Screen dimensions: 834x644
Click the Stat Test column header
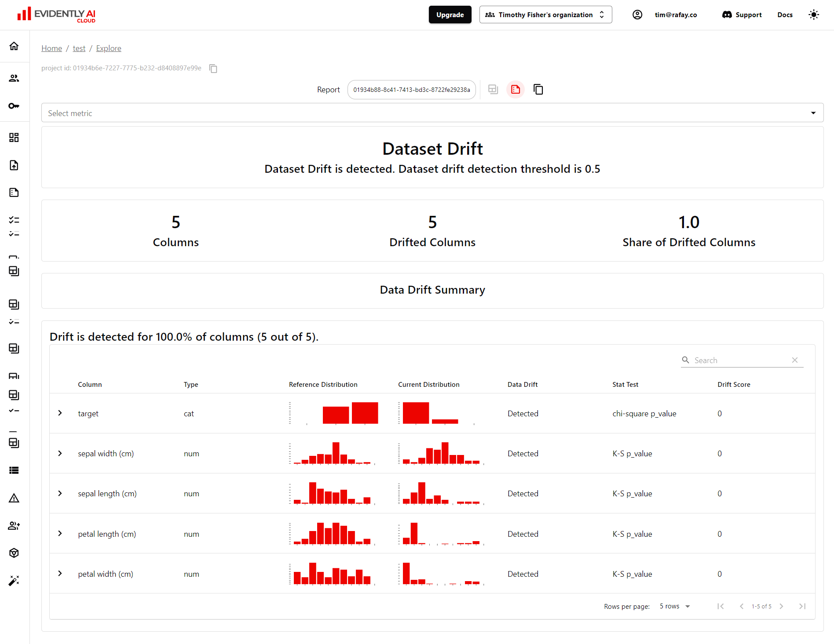625,384
